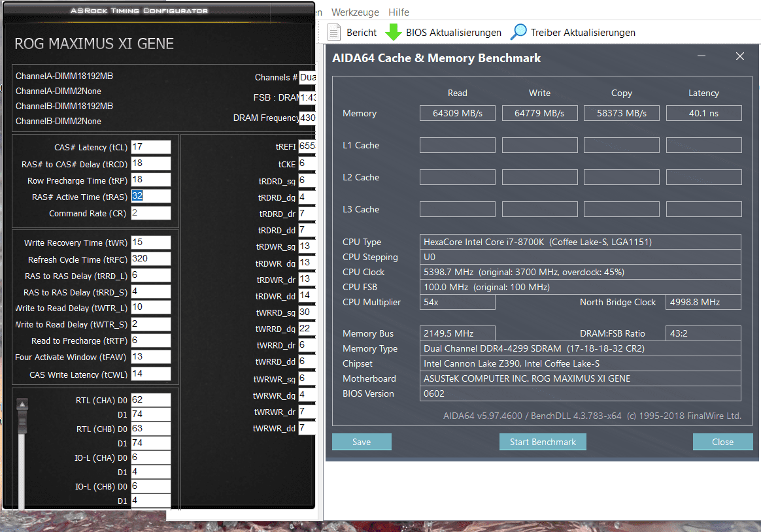Click the Memory Write value 64779 MB/s
Image resolution: width=761 pixels, height=532 pixels.
click(x=539, y=113)
